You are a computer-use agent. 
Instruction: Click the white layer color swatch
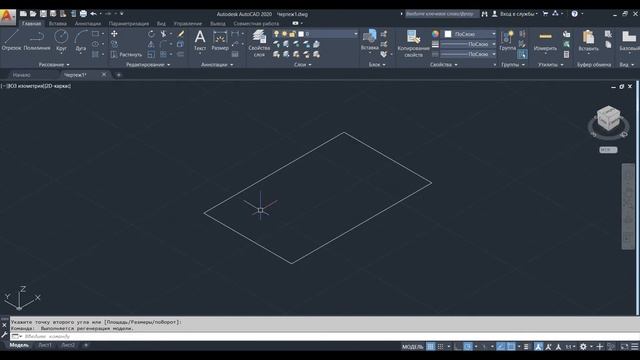301,34
